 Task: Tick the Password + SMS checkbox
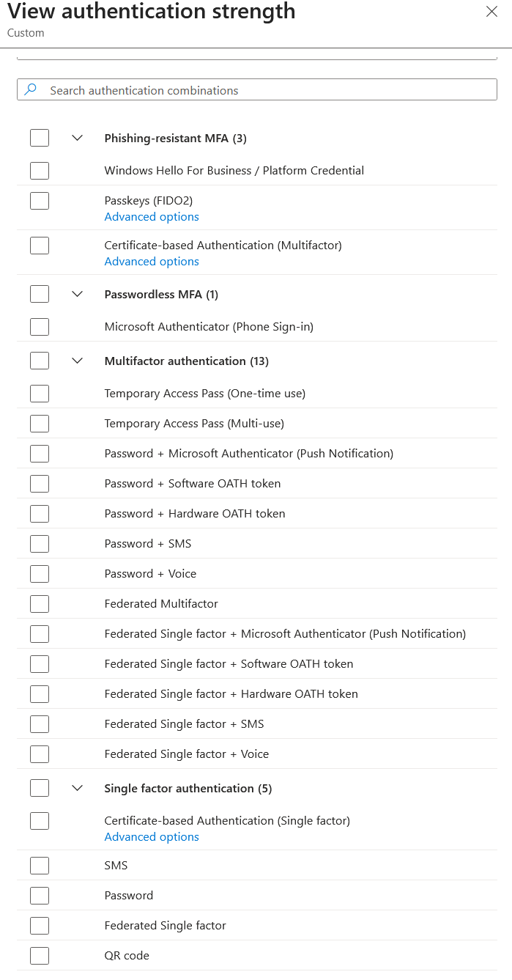point(40,544)
